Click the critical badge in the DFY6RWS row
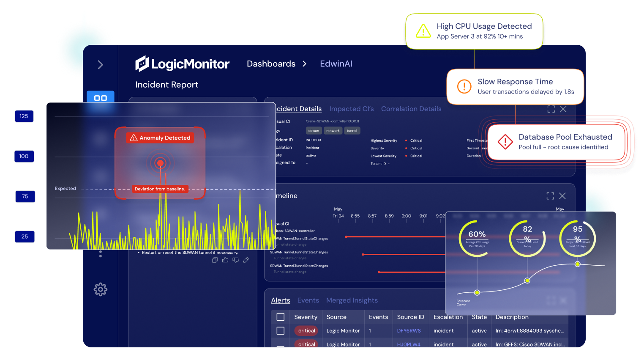This screenshot has width=644, height=363. click(306, 331)
